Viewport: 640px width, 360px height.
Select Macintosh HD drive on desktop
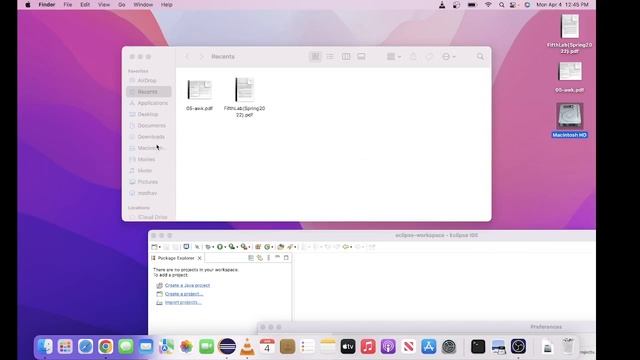coord(570,116)
